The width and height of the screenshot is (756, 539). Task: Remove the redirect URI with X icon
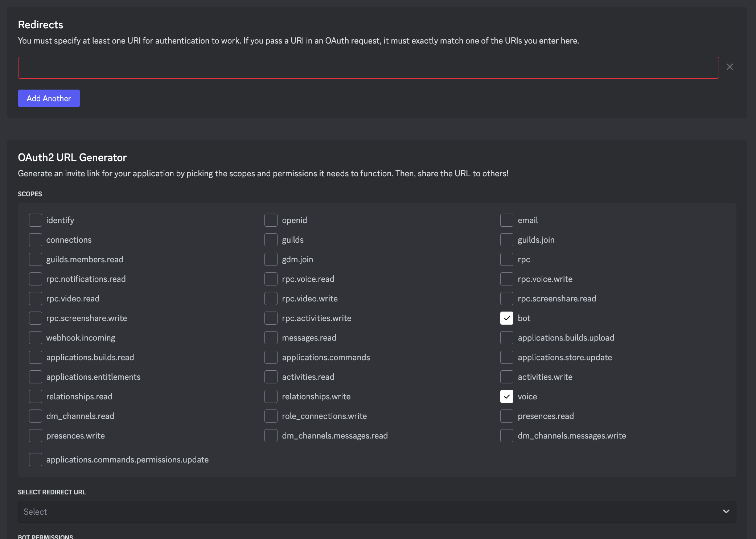click(x=730, y=67)
